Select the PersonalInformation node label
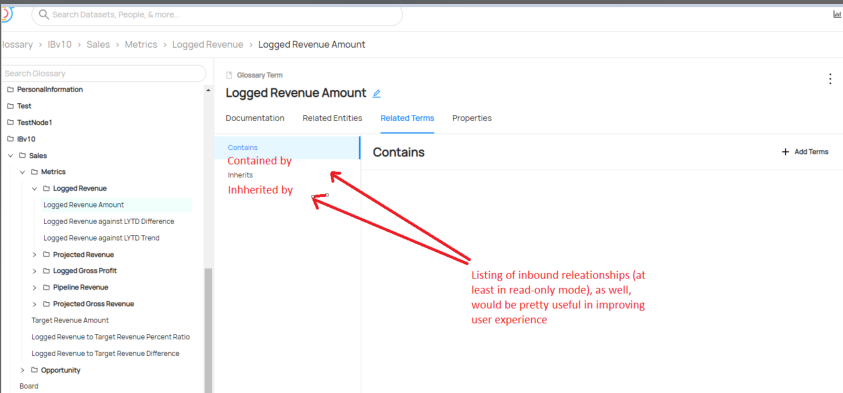The width and height of the screenshot is (843, 393). [50, 89]
